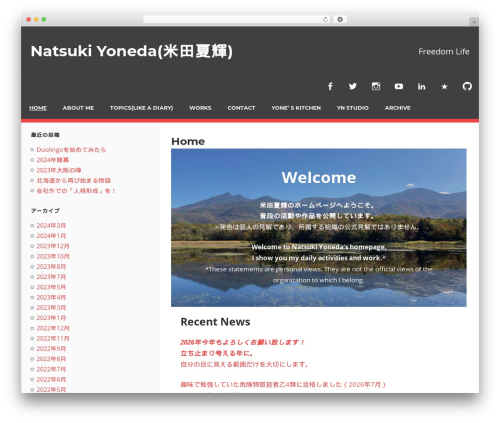Viewport: 500px width, 423px height.
Task: Open ABOUT ME menu item
Action: point(78,108)
